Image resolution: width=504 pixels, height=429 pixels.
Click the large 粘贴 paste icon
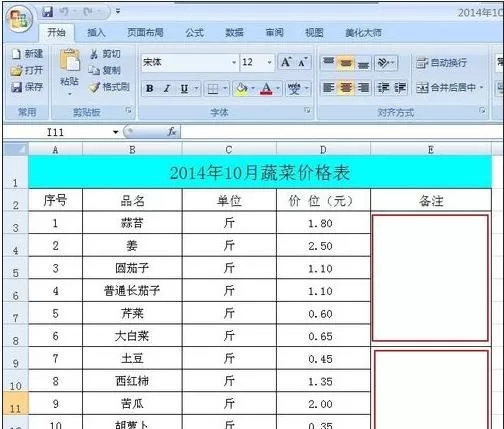pyautogui.click(x=70, y=60)
